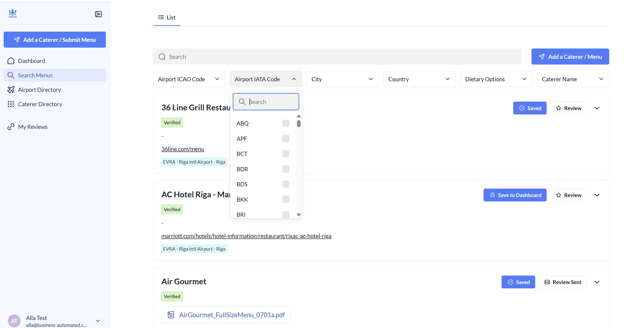Click the Airport Directory plane icon
This screenshot has height=328, width=644.
11,90
